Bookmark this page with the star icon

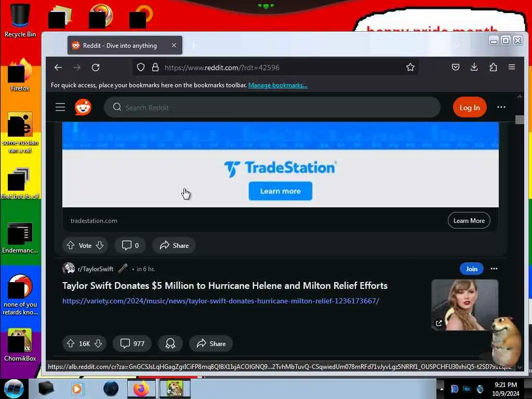[x=410, y=67]
